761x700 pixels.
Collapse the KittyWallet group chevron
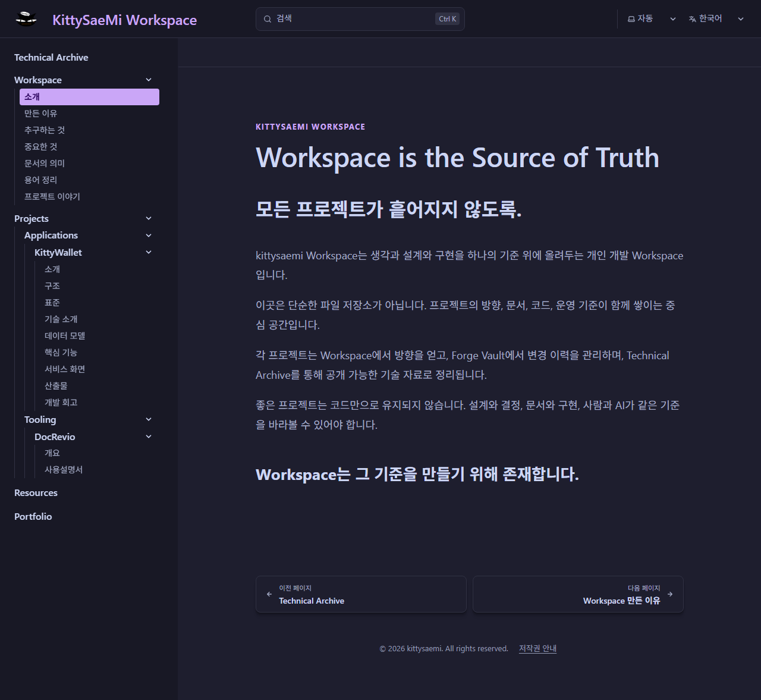click(149, 252)
